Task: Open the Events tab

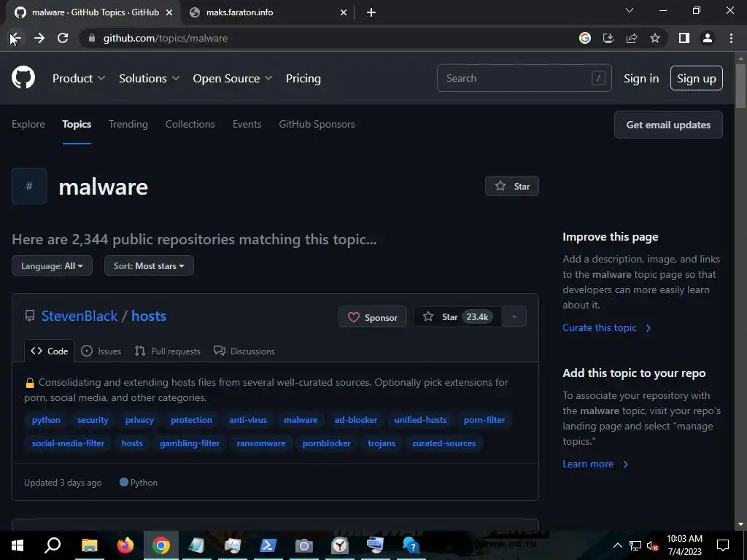Action: point(247,124)
